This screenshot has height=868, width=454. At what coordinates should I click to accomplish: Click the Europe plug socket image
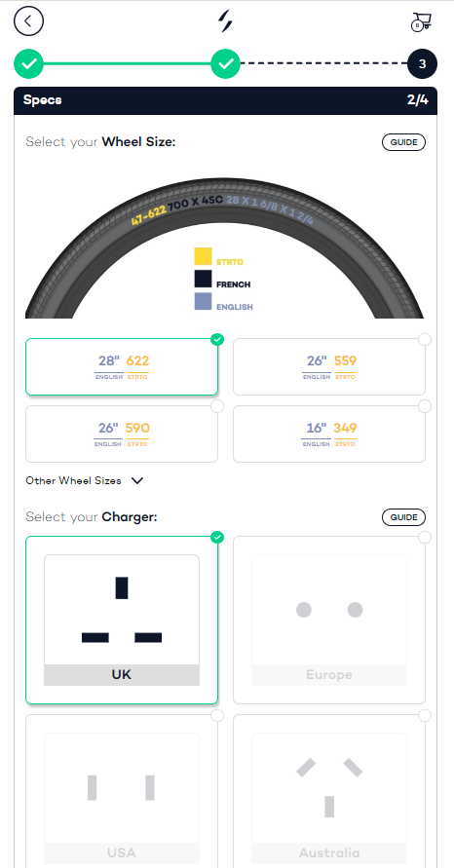pos(329,610)
